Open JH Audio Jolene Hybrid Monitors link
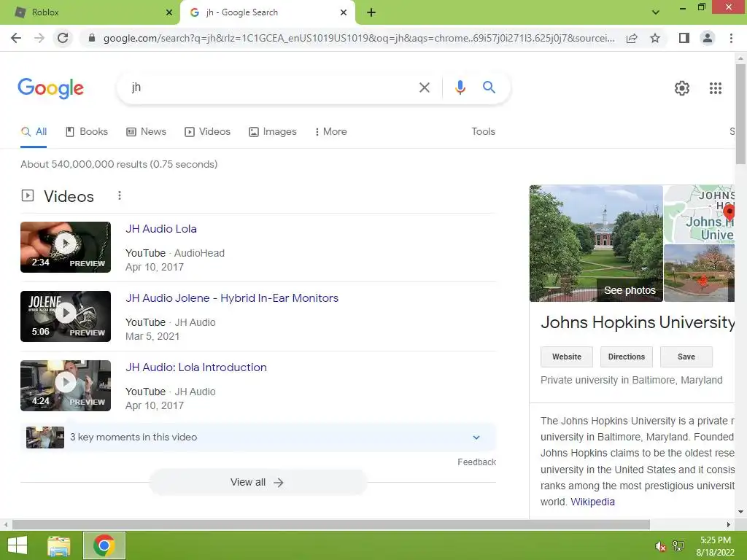Image resolution: width=747 pixels, height=560 pixels. pyautogui.click(x=232, y=298)
